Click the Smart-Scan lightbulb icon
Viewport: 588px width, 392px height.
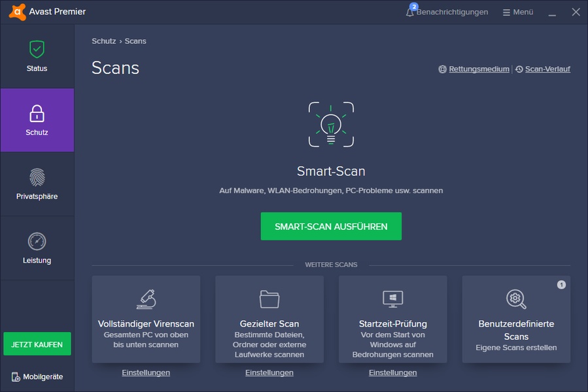(331, 124)
